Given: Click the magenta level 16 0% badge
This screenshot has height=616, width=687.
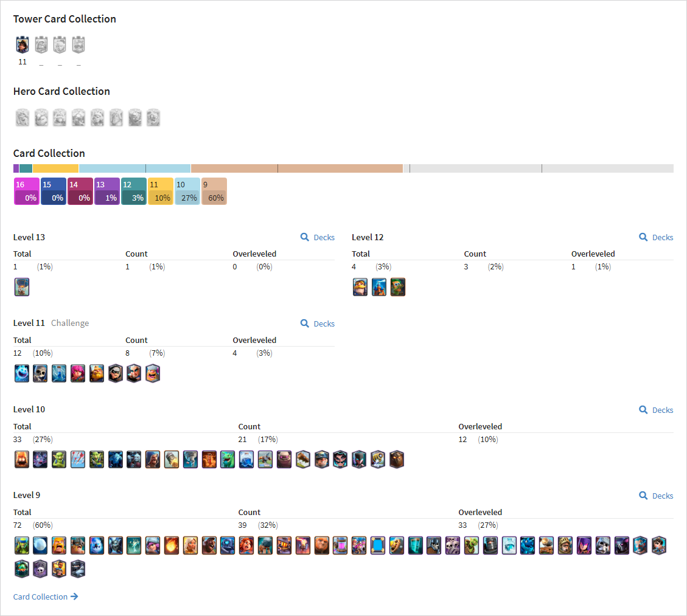Looking at the screenshot, I should [x=27, y=192].
